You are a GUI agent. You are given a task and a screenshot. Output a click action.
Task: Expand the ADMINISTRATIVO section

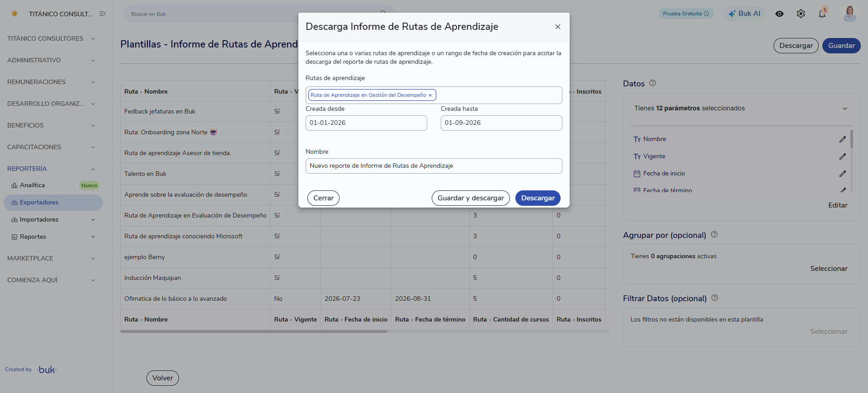[x=52, y=60]
